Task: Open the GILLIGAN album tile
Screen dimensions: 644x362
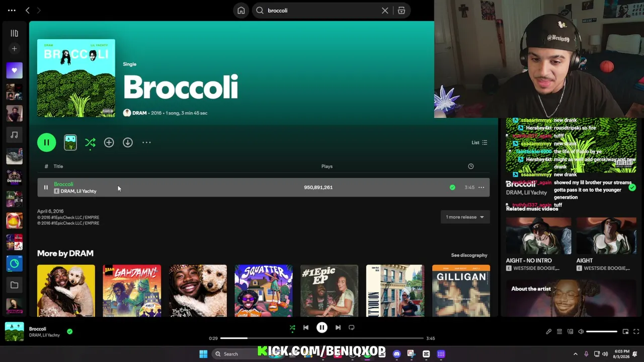Action: point(461,291)
